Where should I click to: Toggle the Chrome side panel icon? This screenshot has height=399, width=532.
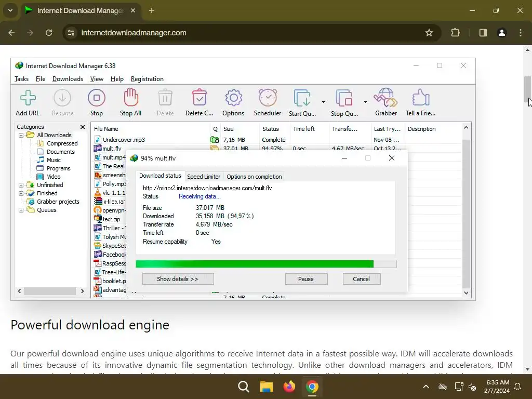click(483, 33)
